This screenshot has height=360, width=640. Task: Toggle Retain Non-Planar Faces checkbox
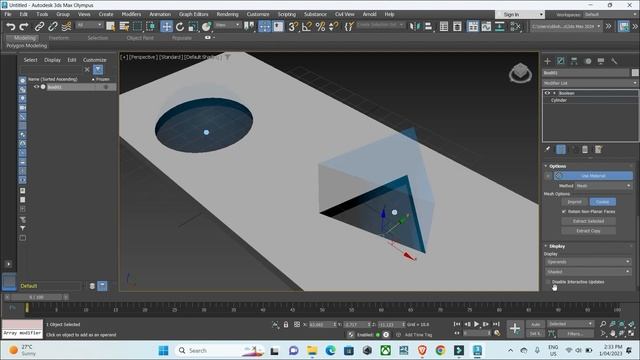pos(564,211)
